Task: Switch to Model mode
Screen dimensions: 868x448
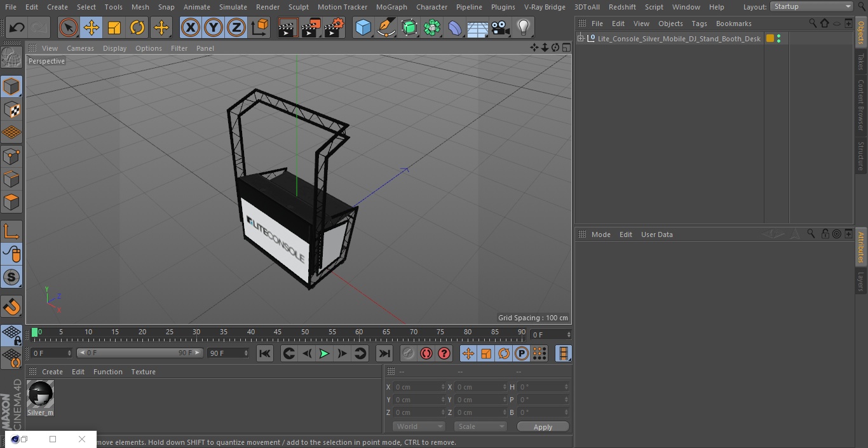Action: (x=11, y=86)
